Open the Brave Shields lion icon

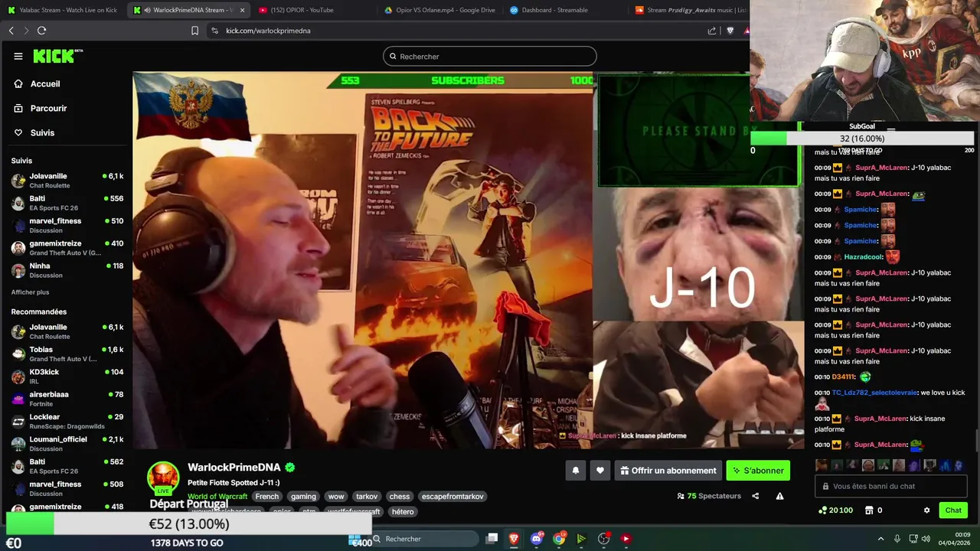click(x=730, y=31)
